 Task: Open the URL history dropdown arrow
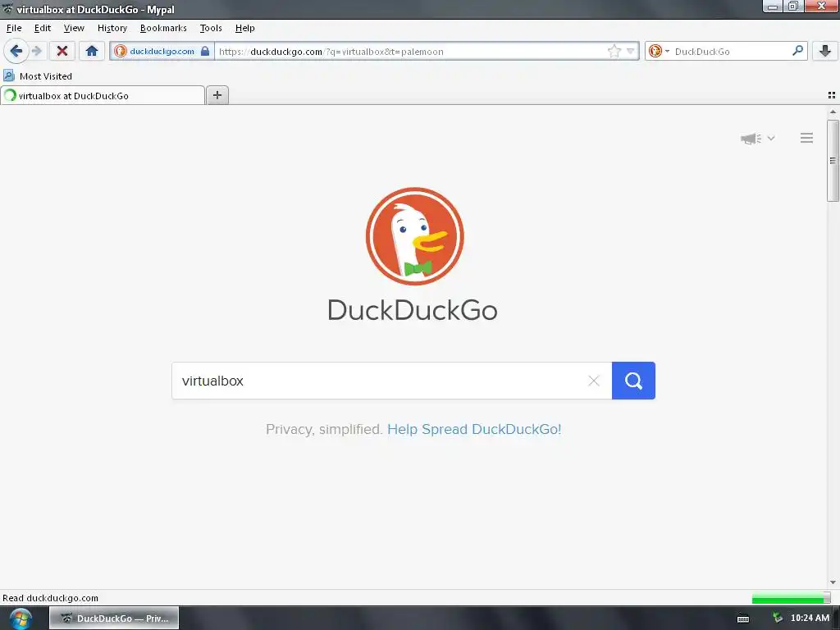click(x=631, y=52)
